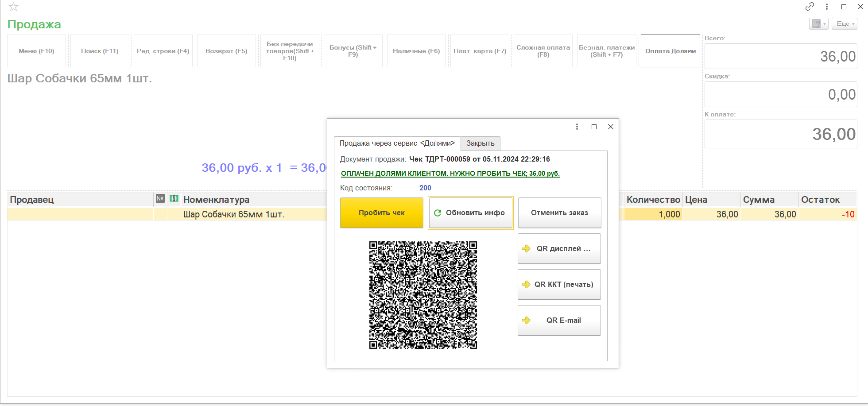The image size is (868, 406).
Task: Expand the Еще dropdown menu
Action: (x=845, y=23)
